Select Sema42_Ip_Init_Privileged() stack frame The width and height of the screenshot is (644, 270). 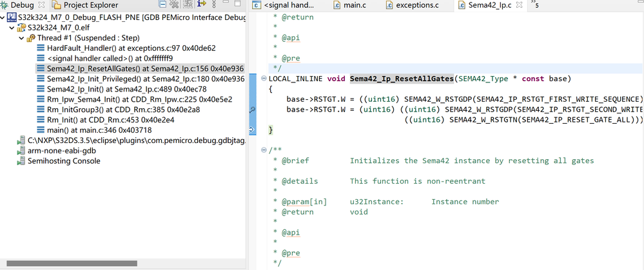pyautogui.click(x=146, y=79)
